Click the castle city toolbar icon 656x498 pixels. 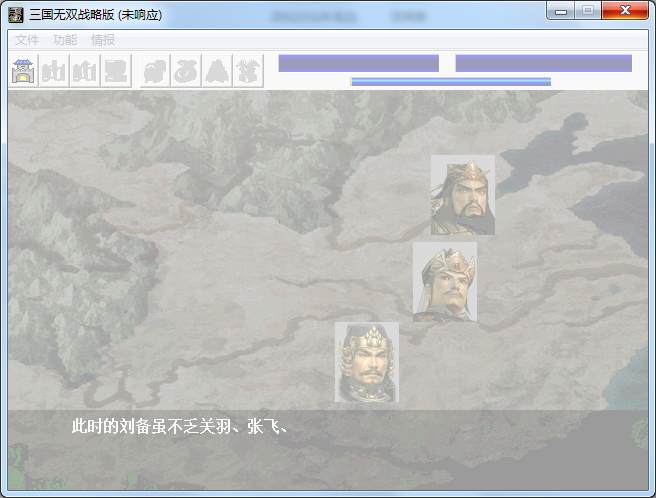[23, 71]
